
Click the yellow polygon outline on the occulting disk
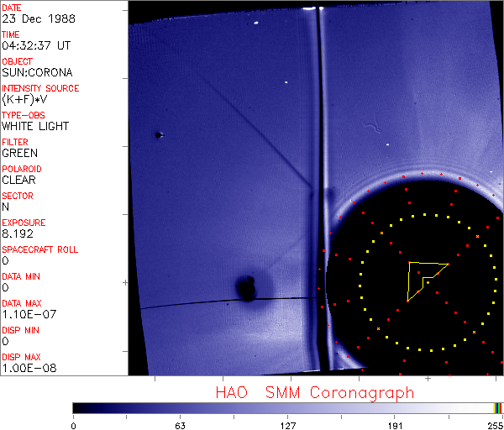427,281
